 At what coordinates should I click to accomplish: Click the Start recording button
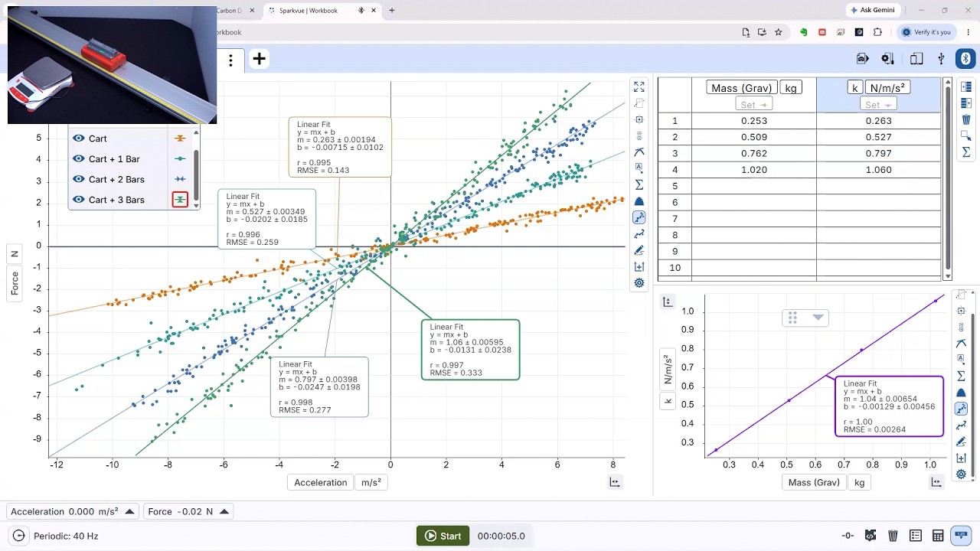(443, 536)
